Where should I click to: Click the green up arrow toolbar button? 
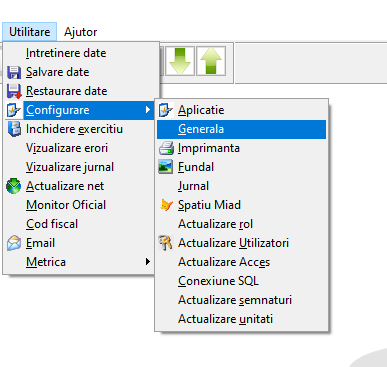(x=211, y=61)
